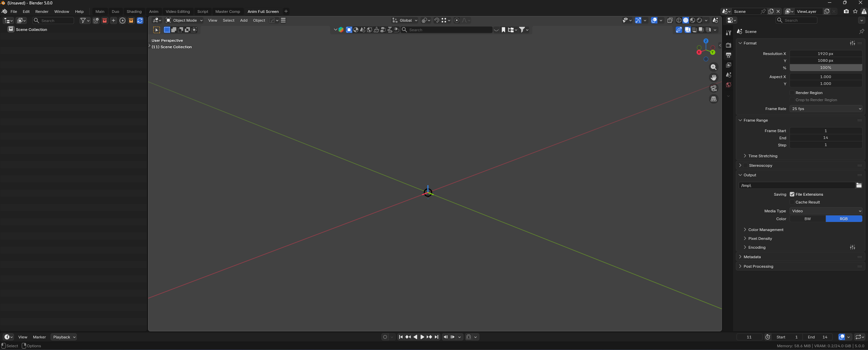Toggle X-ray display in viewport header
Screen dimensions: 868x350
(670, 20)
